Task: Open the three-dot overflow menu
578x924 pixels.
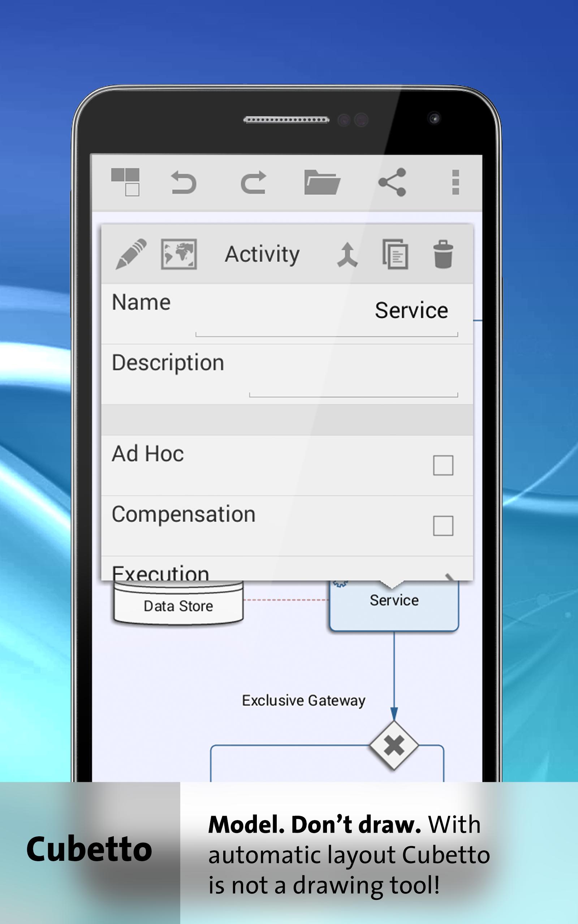Action: click(455, 182)
